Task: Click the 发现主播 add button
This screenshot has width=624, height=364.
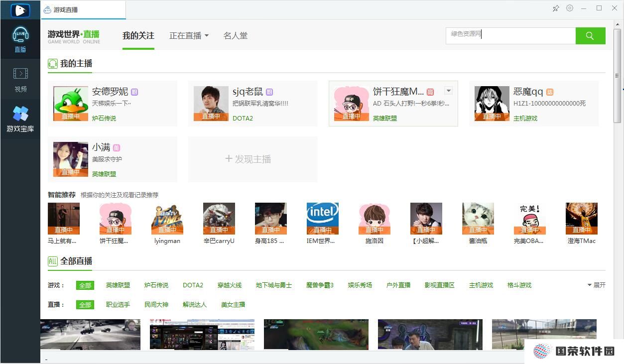Action: click(x=252, y=159)
